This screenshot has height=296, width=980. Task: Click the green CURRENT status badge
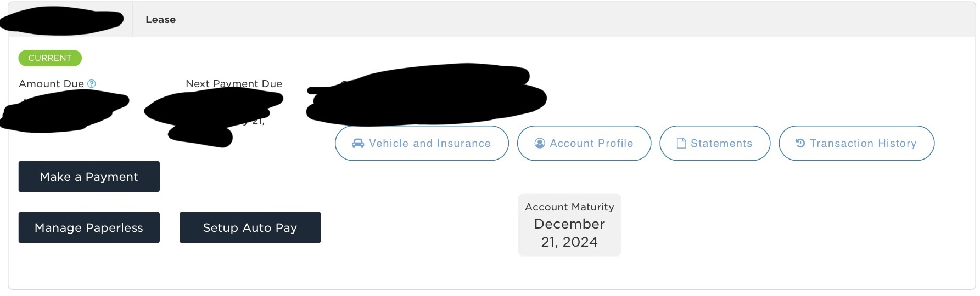pyautogui.click(x=50, y=58)
